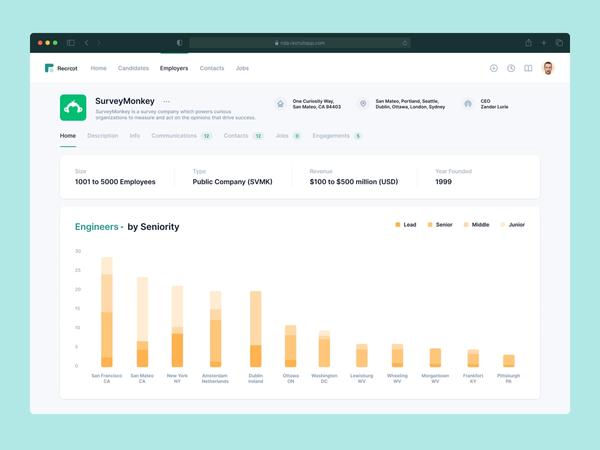The image size is (600, 450).
Task: Switch to the Engagements tab
Action: click(x=337, y=136)
